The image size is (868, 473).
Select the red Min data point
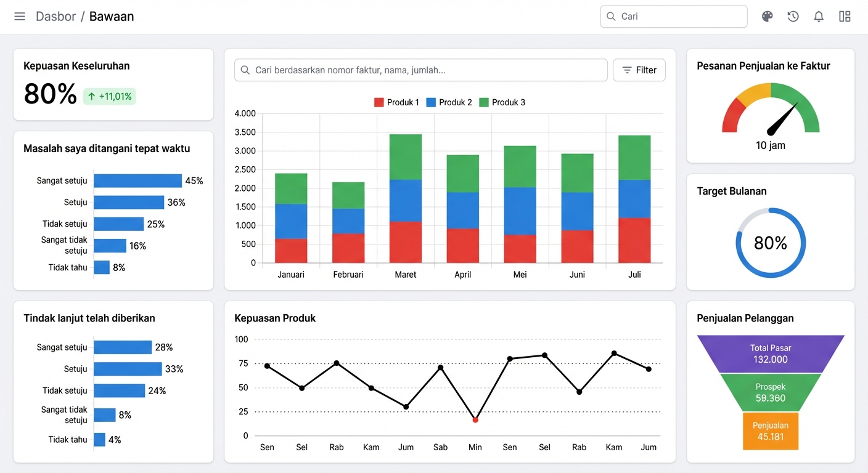click(x=475, y=420)
